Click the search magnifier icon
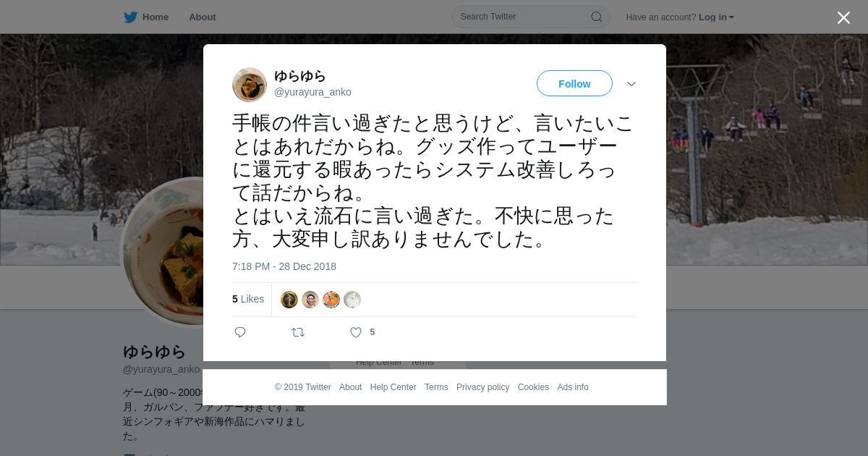The width and height of the screenshot is (868, 456). click(x=597, y=17)
